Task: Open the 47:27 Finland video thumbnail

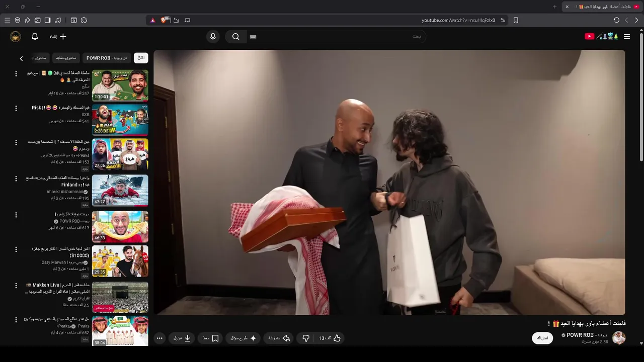Action: [x=120, y=190]
